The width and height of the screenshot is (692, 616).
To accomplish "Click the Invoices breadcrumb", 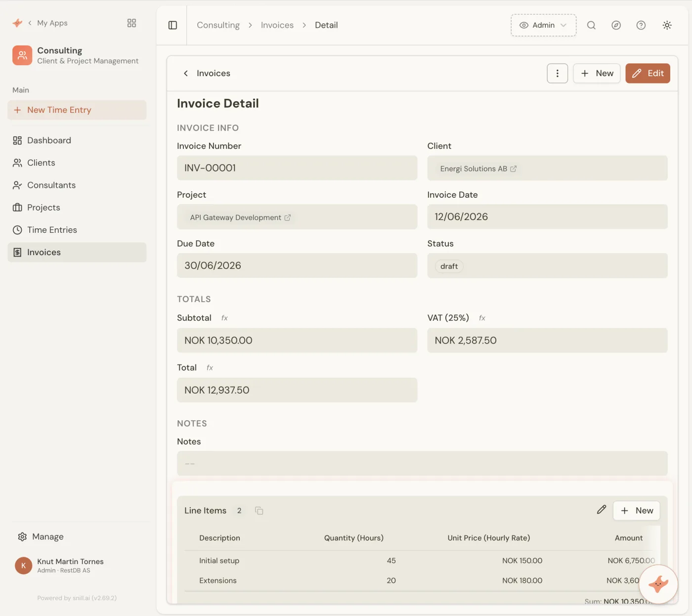I will [x=277, y=25].
